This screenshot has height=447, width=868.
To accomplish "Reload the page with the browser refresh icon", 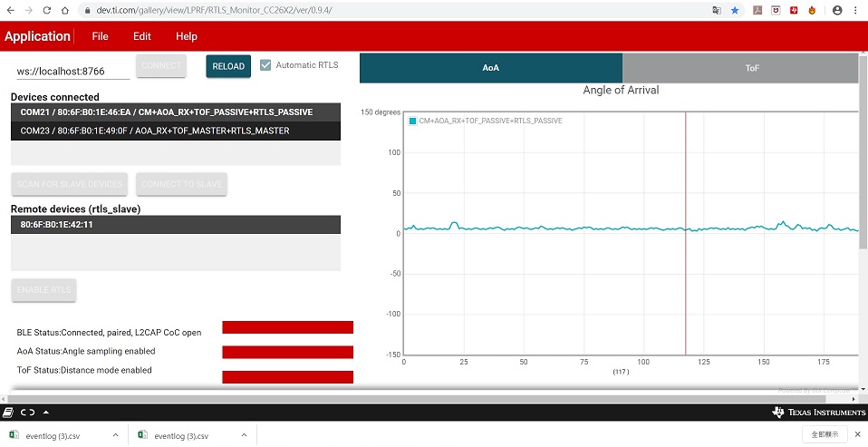I will (x=46, y=10).
